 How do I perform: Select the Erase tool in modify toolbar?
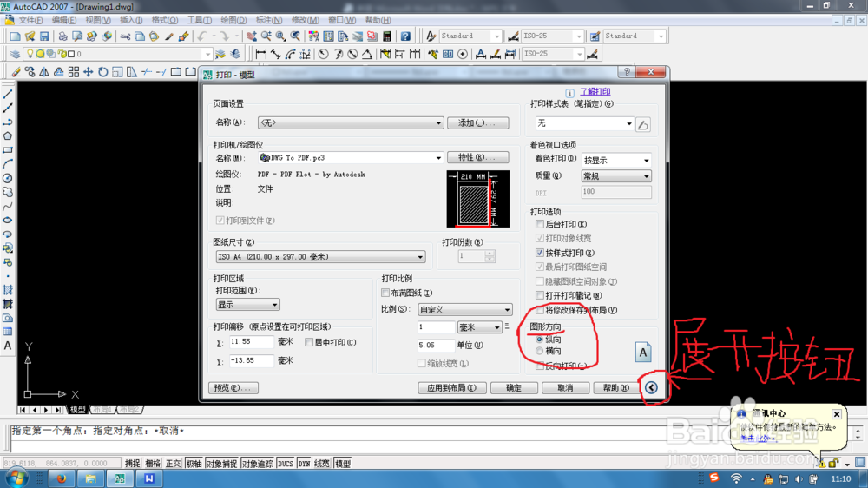point(16,72)
